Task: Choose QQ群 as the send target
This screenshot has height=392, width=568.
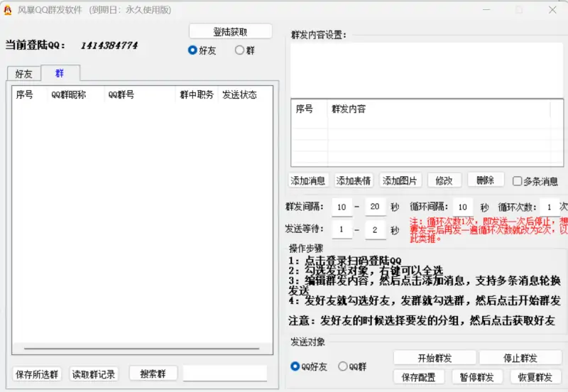Action: click(x=343, y=366)
